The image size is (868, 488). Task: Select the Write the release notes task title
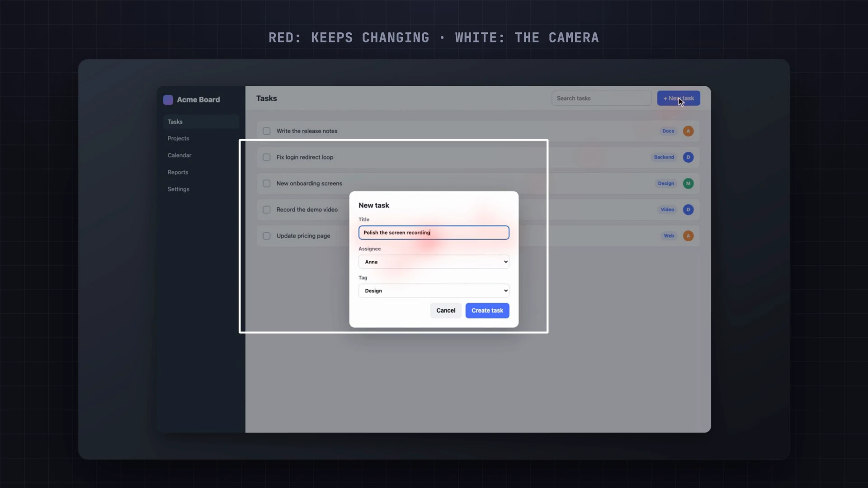307,131
